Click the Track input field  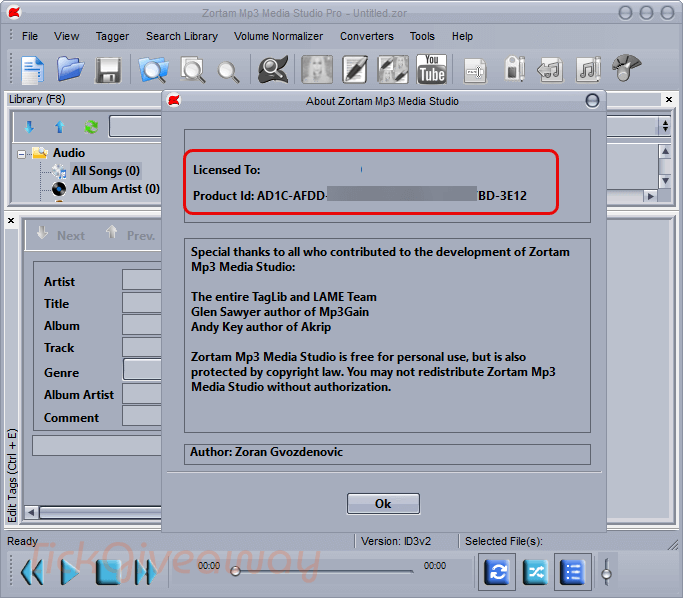pyautogui.click(x=142, y=348)
